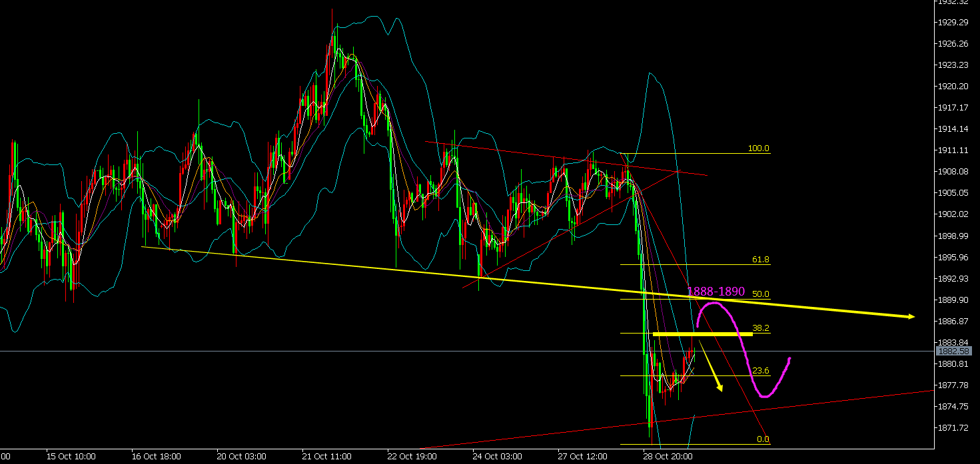Select the 1892.93 price scale value

pyautogui.click(x=952, y=279)
